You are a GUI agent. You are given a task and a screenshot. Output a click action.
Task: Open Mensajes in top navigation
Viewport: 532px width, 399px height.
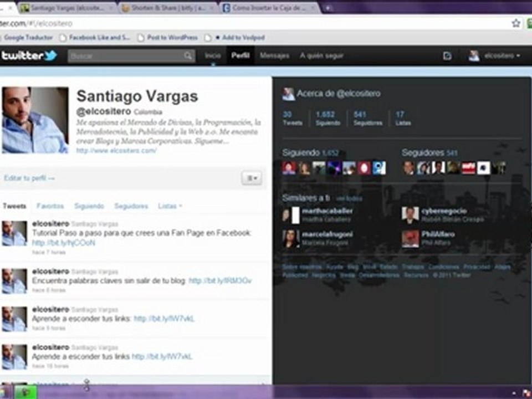coord(274,55)
